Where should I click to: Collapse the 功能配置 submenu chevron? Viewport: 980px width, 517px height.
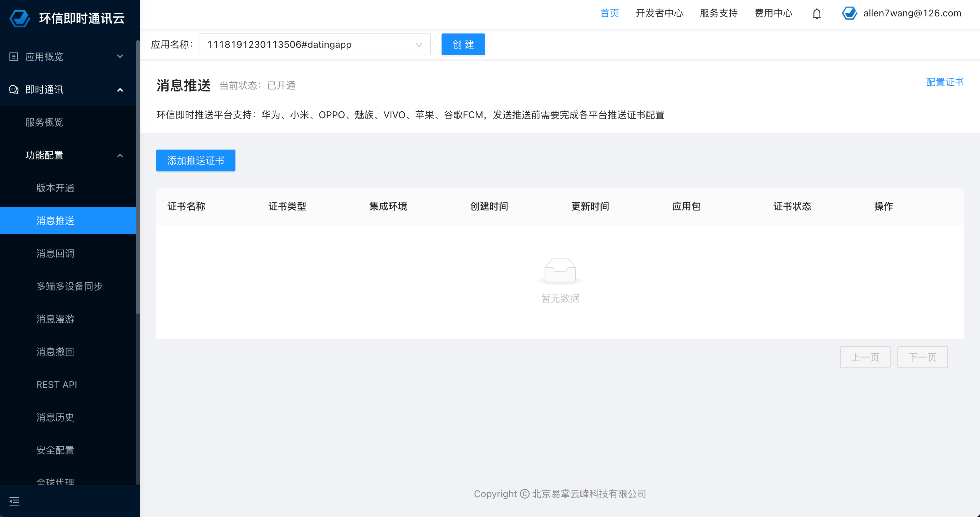(120, 155)
